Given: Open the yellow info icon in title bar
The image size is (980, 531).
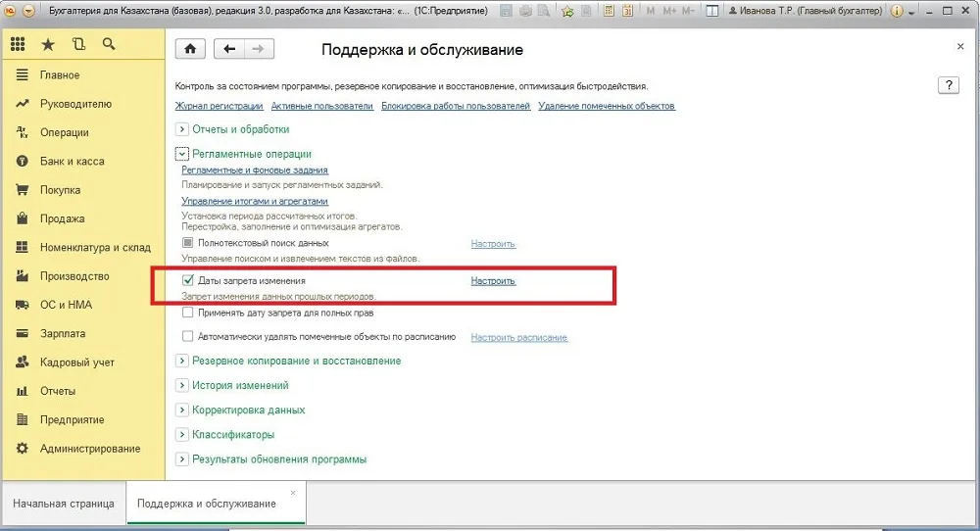Looking at the screenshot, I should 897,11.
